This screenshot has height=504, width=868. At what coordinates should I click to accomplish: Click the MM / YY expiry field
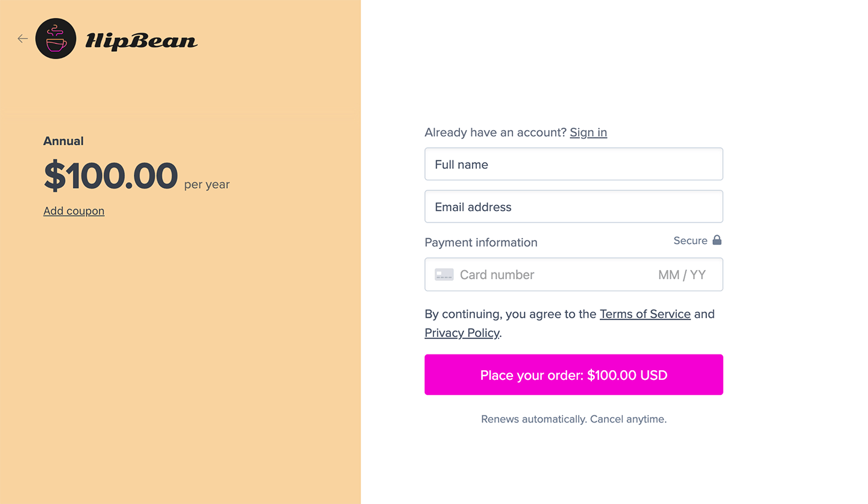pyautogui.click(x=682, y=275)
